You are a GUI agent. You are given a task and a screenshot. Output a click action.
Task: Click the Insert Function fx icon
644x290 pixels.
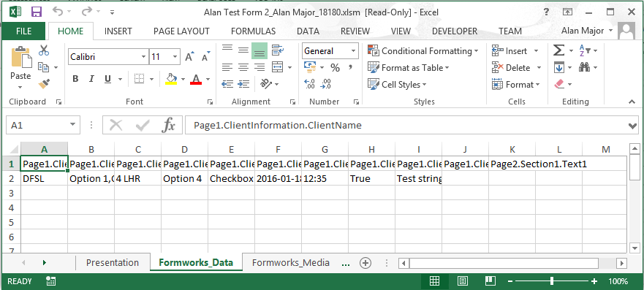pyautogui.click(x=168, y=125)
